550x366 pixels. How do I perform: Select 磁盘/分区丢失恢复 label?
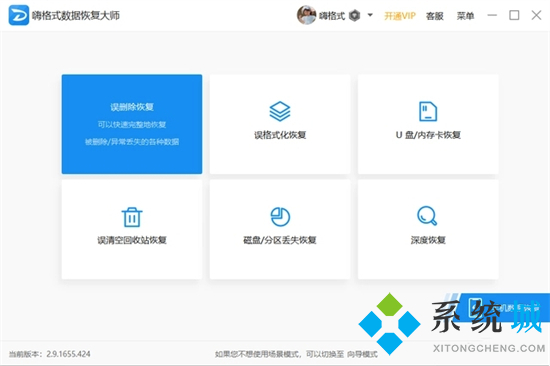[x=280, y=240]
